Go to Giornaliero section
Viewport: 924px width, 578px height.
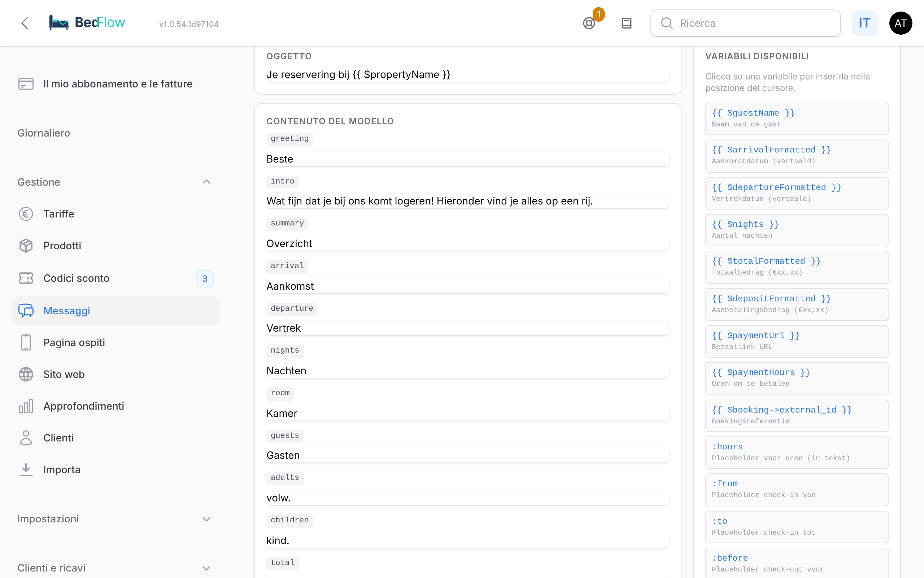point(44,133)
